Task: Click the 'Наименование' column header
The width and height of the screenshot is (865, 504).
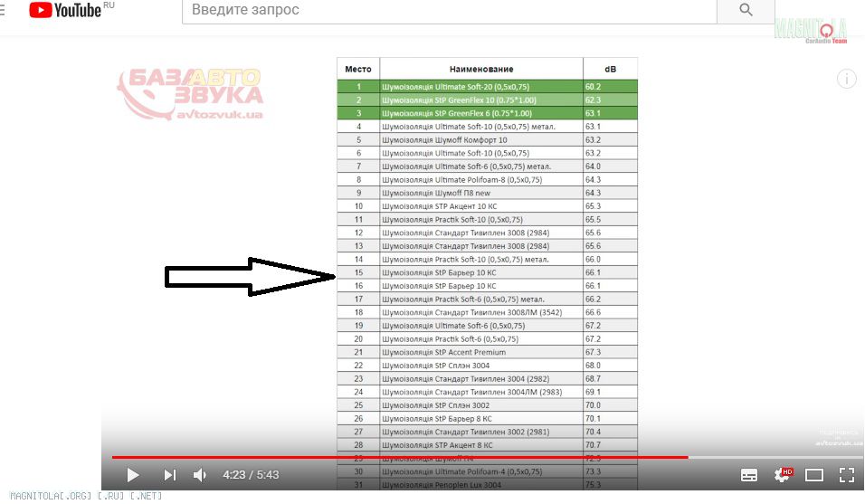Action: (x=481, y=69)
